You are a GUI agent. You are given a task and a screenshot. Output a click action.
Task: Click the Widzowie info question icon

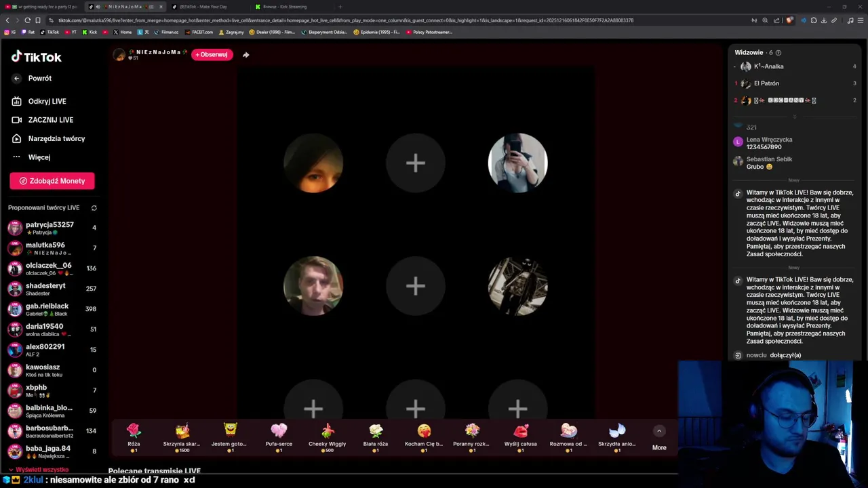(x=778, y=53)
